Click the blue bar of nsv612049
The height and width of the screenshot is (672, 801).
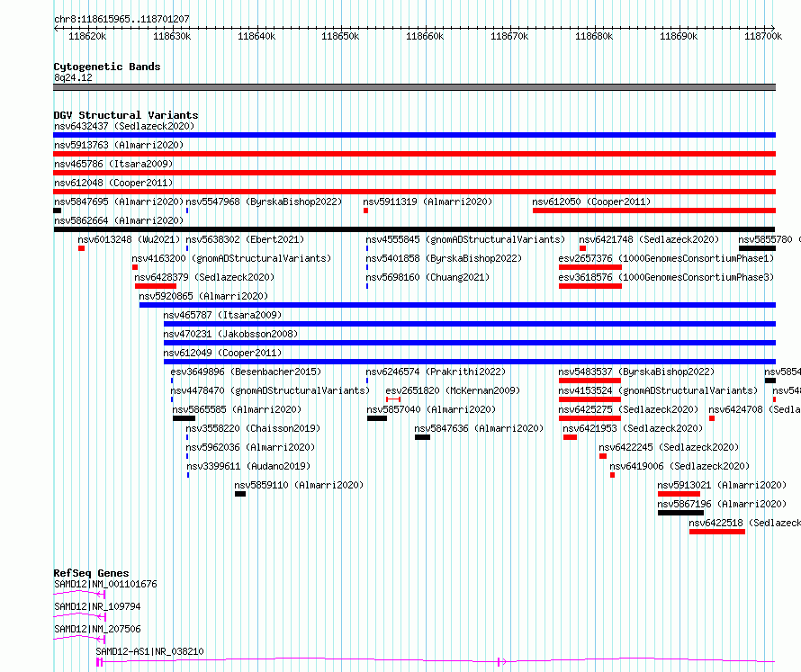click(470, 362)
